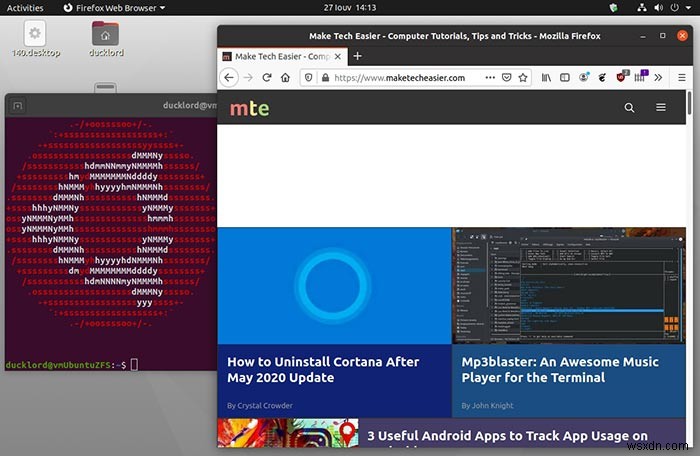Open the mte site hamburger menu

tap(661, 107)
